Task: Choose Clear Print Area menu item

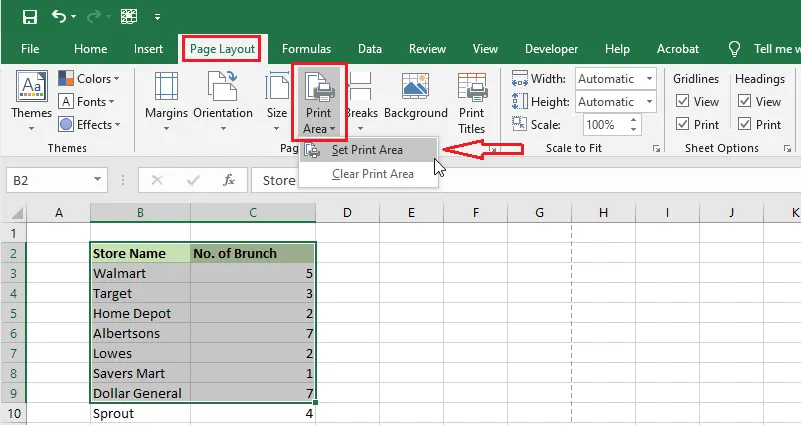Action: point(368,174)
